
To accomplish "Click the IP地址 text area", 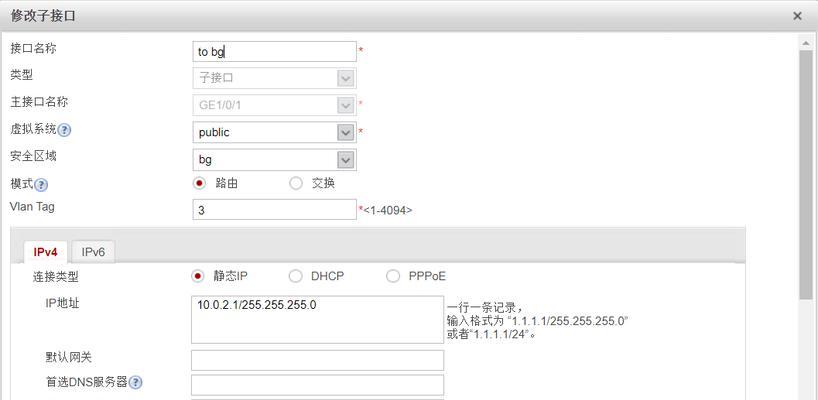I will (x=317, y=320).
